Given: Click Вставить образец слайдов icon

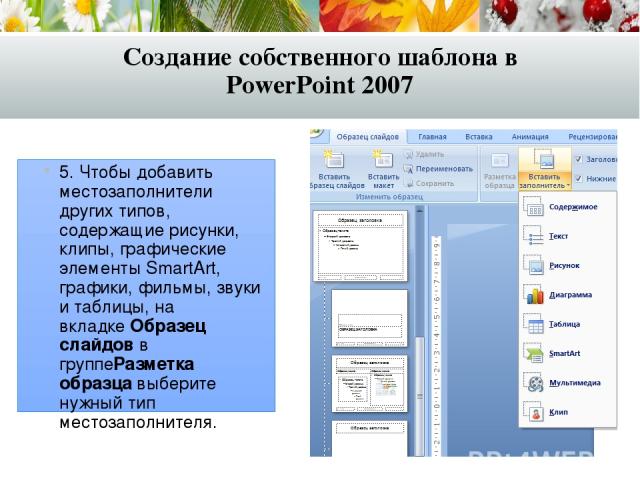Looking at the screenshot, I should coord(334,160).
